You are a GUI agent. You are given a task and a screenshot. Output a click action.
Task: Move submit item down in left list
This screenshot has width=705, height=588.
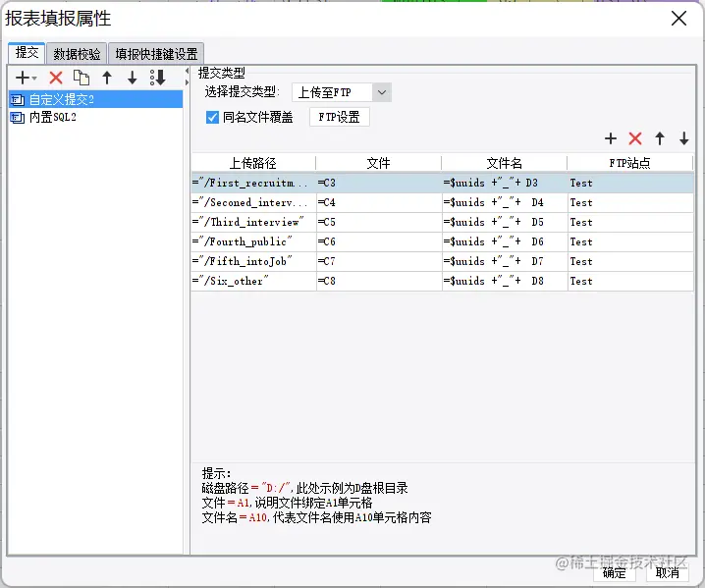(x=132, y=78)
